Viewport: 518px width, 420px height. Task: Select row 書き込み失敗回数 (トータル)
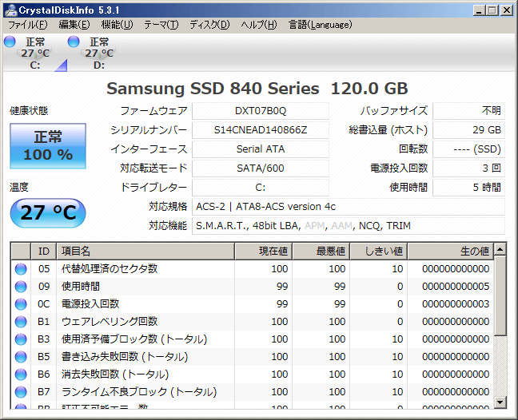[x=253, y=357]
